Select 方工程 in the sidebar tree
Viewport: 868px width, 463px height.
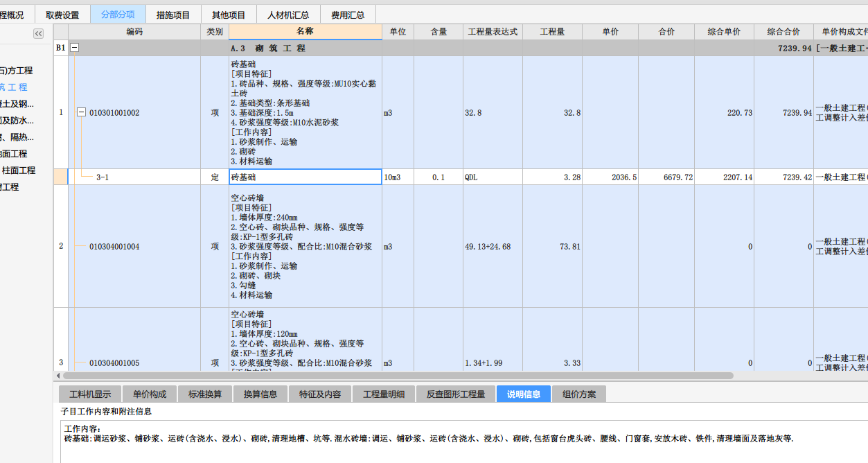click(16, 71)
